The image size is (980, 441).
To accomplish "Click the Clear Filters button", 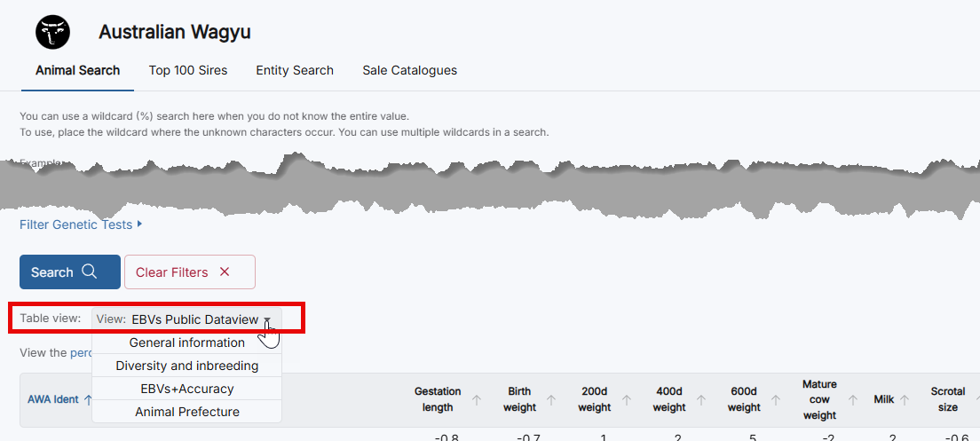I will tap(189, 272).
